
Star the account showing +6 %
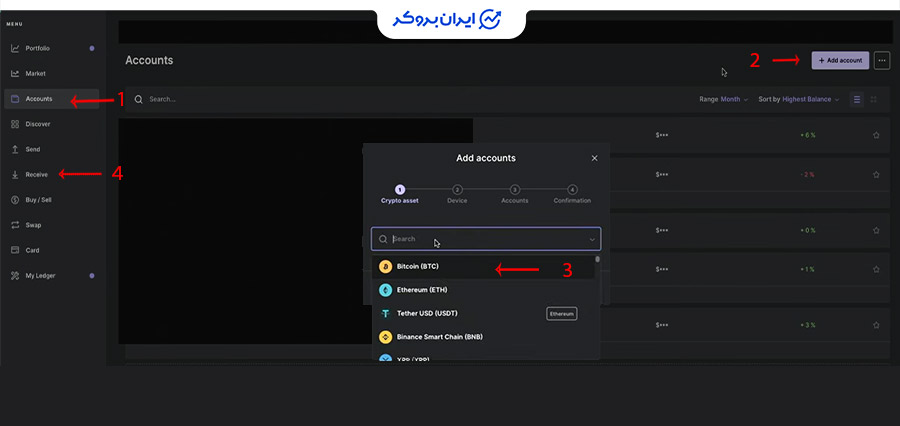click(x=876, y=135)
